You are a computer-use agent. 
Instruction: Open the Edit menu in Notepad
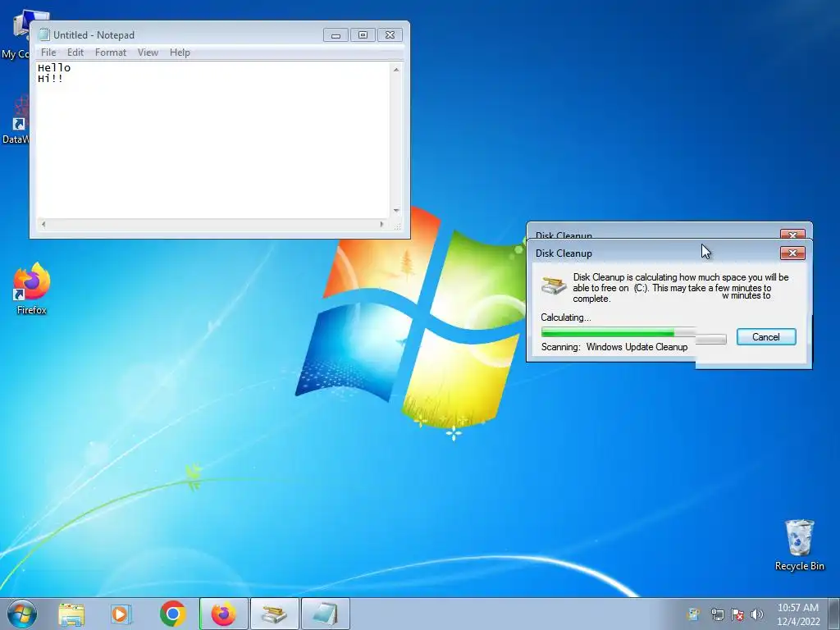(75, 52)
